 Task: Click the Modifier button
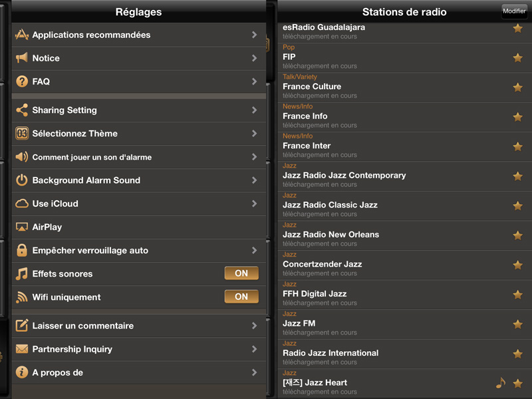click(514, 11)
